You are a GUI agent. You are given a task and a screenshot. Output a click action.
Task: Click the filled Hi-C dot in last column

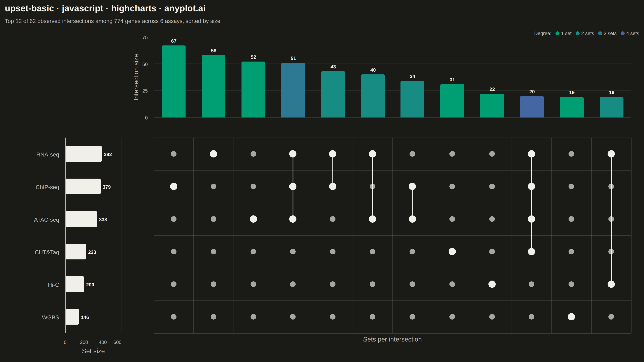point(611,284)
